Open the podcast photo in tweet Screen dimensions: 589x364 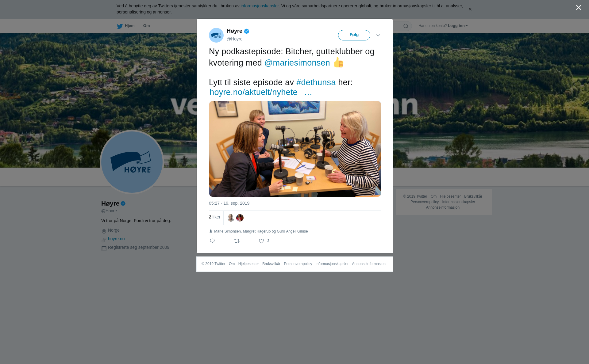tap(295, 149)
